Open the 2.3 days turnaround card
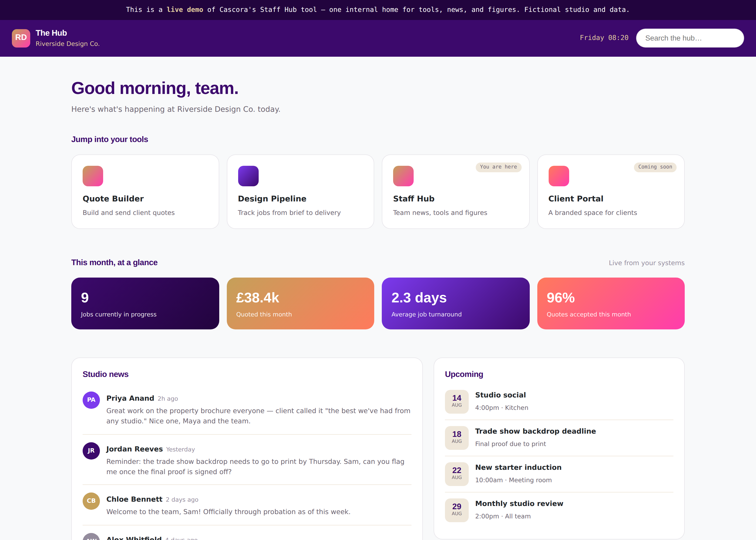756x540 pixels. click(x=455, y=303)
